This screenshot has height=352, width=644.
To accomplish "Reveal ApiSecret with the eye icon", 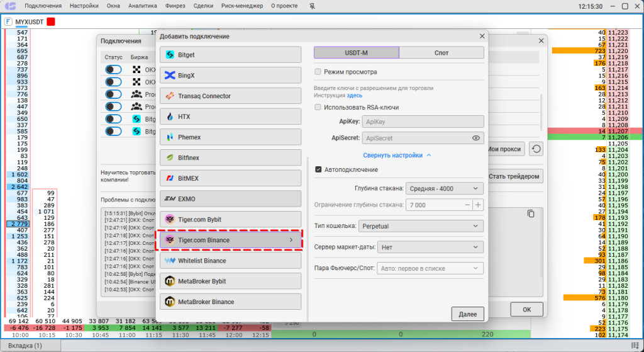I will 475,138.
